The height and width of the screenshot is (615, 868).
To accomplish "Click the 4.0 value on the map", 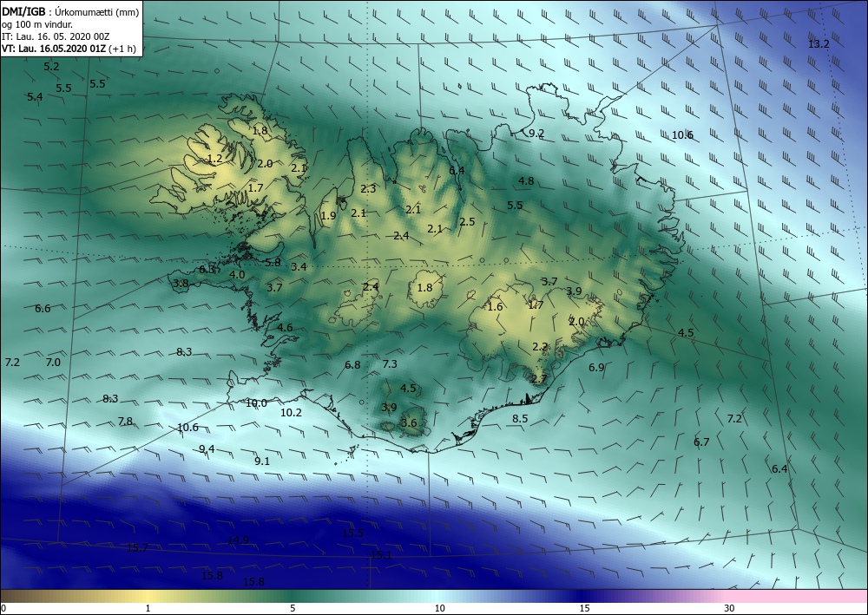I will pos(237,275).
